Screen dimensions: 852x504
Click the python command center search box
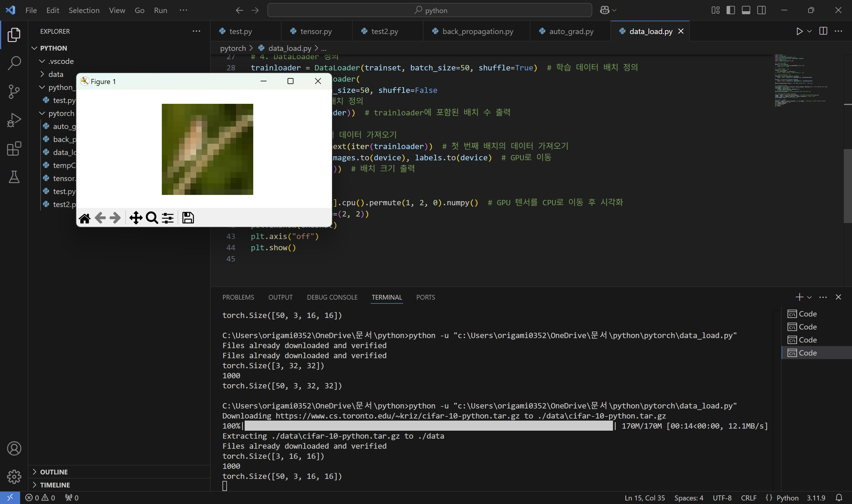[x=430, y=10]
